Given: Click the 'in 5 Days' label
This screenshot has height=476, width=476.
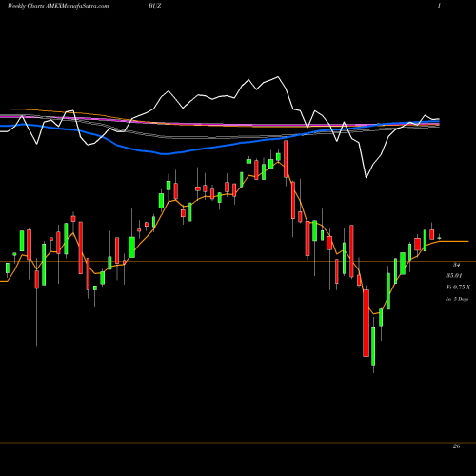Looking at the screenshot, I should [457, 299].
